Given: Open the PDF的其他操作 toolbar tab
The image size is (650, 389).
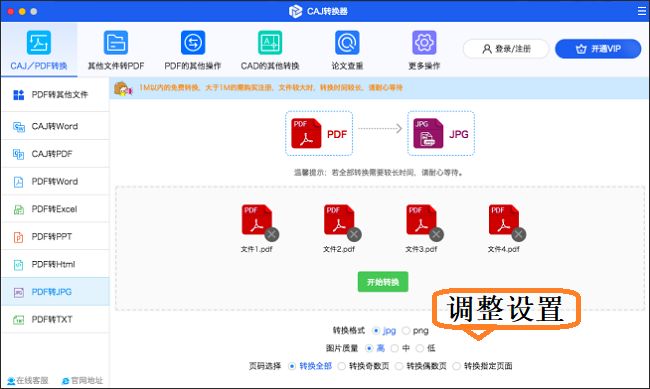Looking at the screenshot, I should point(193,50).
